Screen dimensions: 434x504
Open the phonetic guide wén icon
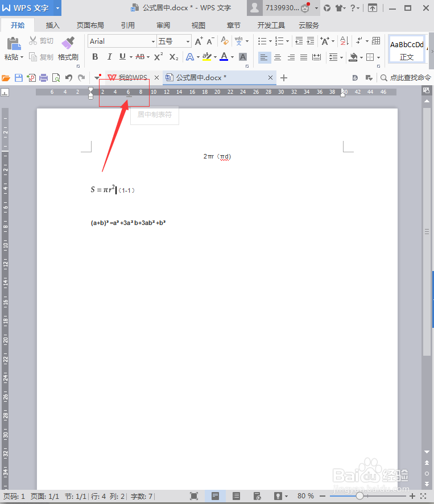(239, 41)
